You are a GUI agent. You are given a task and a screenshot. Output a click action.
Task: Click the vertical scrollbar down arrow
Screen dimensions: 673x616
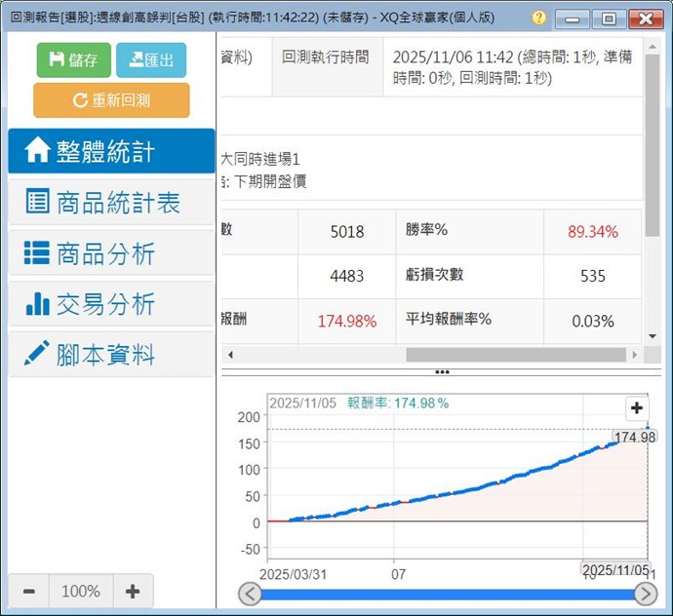[x=653, y=336]
